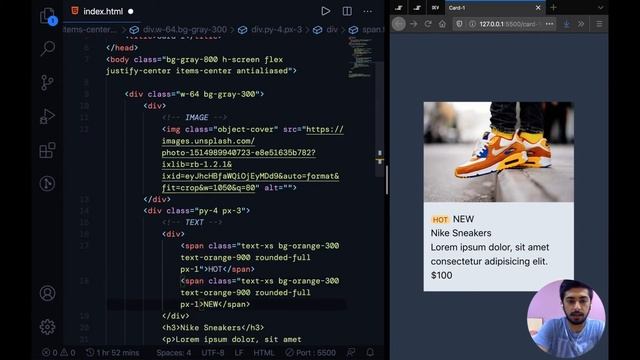Open the unsplash image URL link in code
The width and height of the screenshot is (640, 360).
click(x=252, y=158)
